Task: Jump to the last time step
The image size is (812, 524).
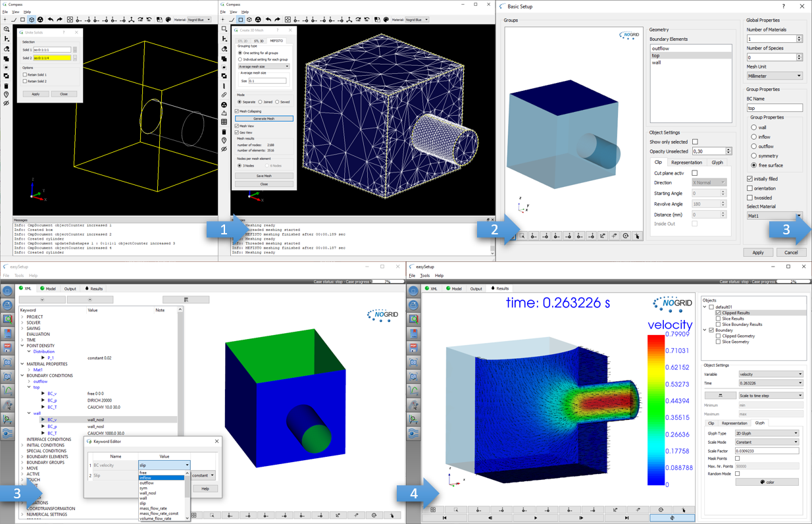Action: 626,518
